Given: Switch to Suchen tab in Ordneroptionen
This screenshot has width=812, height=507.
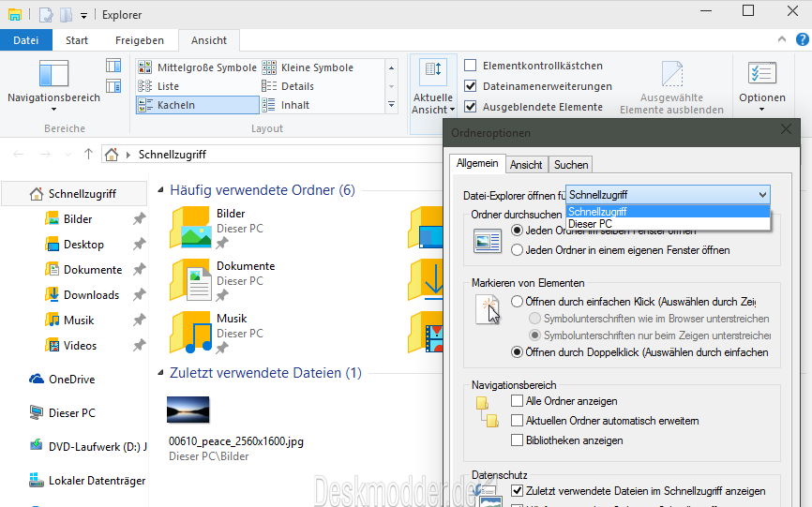Looking at the screenshot, I should coord(571,165).
